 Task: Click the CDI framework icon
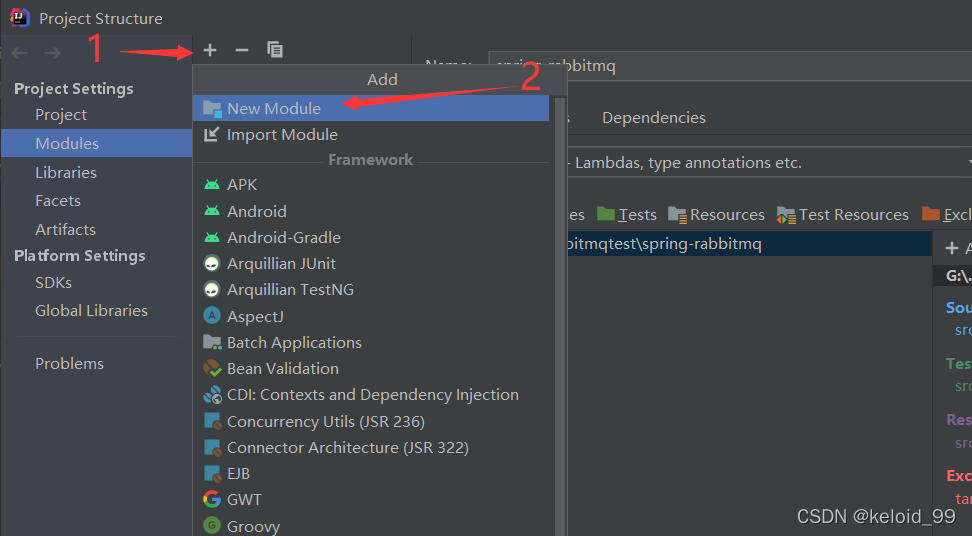[x=212, y=395]
